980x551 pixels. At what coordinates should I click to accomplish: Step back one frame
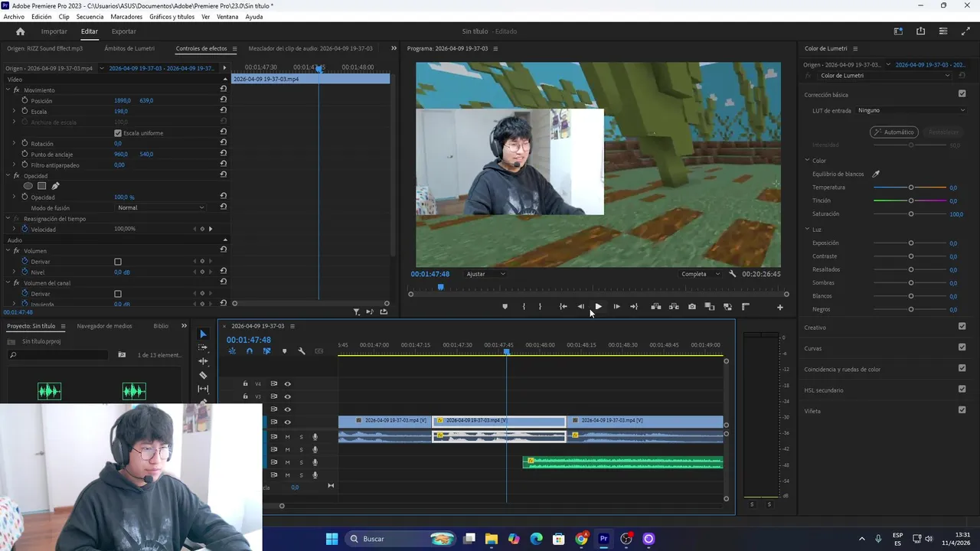(581, 307)
